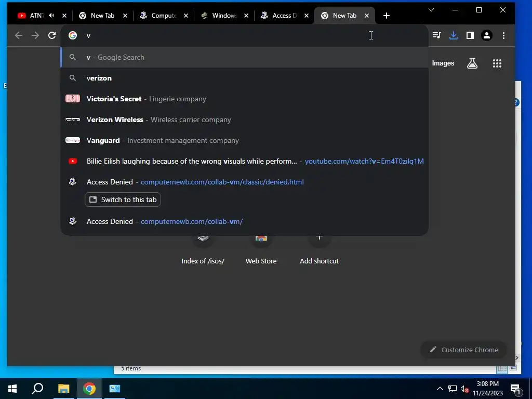Open network icon in system tray
This screenshot has height=399, width=532.
coord(453,389)
